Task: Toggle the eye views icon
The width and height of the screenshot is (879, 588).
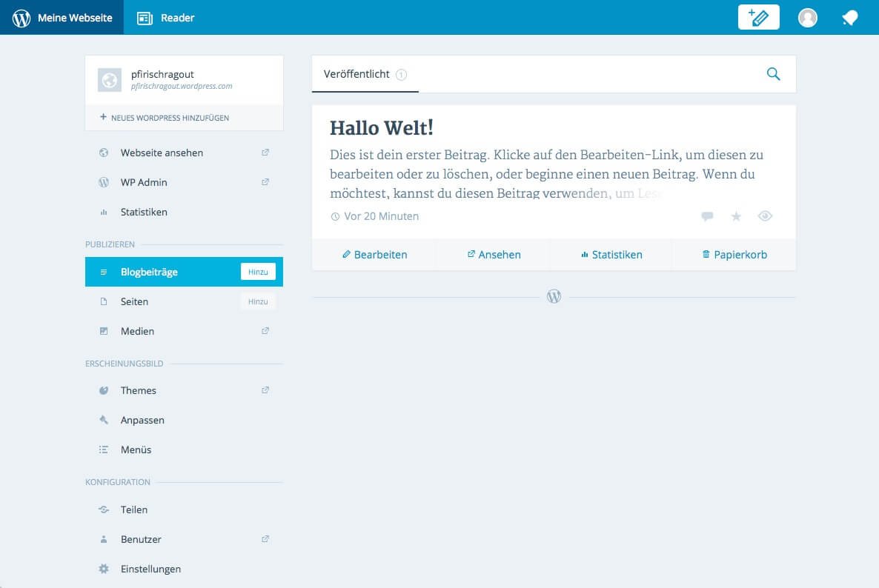Action: coord(765,216)
